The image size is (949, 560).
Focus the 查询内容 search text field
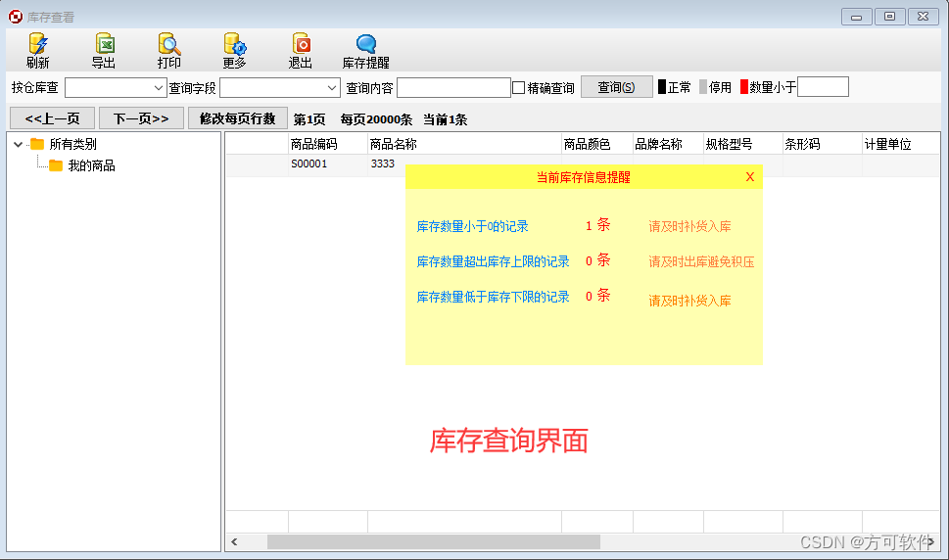click(x=453, y=88)
